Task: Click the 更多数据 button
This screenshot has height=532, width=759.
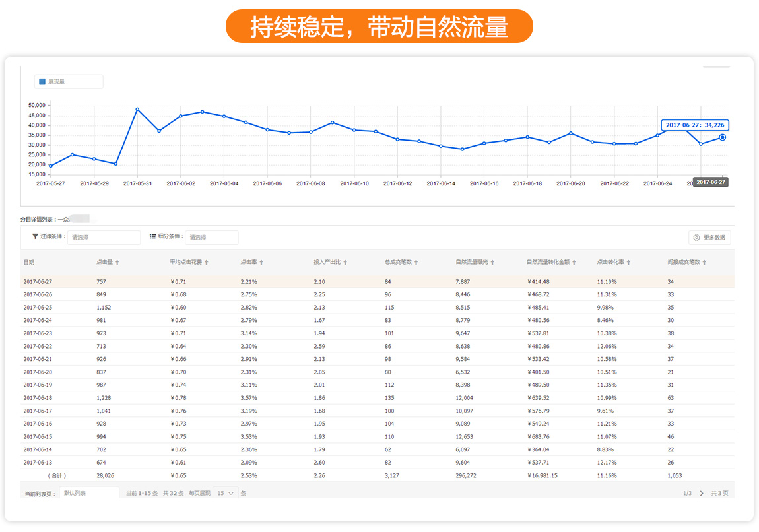Action: (x=709, y=237)
